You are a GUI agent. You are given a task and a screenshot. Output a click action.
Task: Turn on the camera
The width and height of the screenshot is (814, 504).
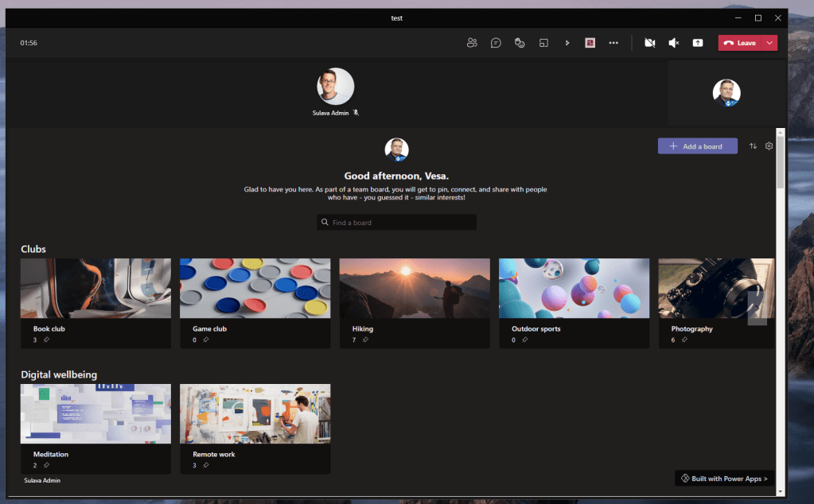coord(649,43)
